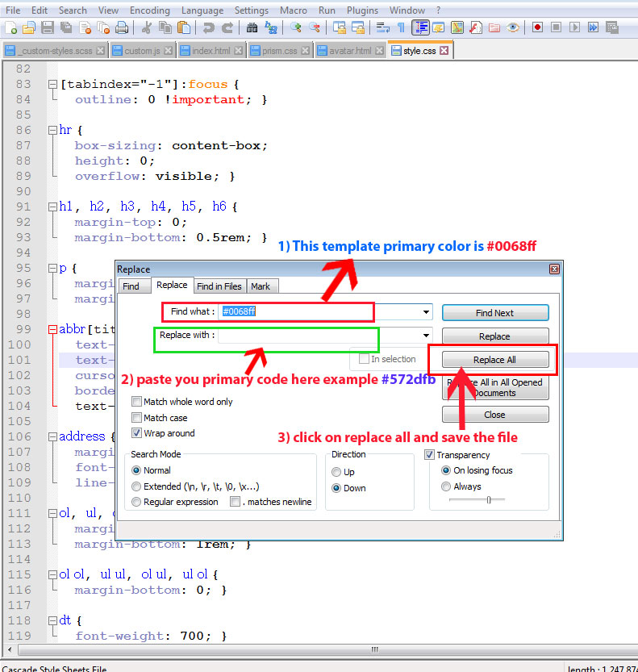Click the Replace All button
The image size is (638, 672).
[x=494, y=360]
